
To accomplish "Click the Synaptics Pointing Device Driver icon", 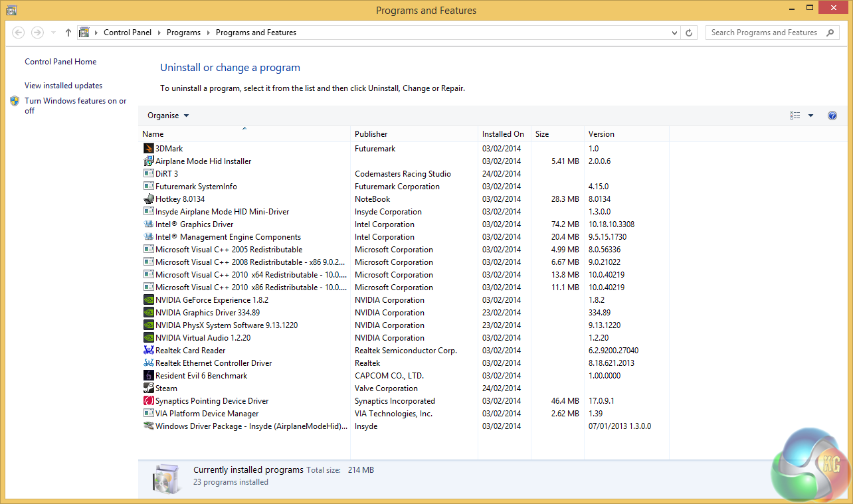I will (149, 401).
